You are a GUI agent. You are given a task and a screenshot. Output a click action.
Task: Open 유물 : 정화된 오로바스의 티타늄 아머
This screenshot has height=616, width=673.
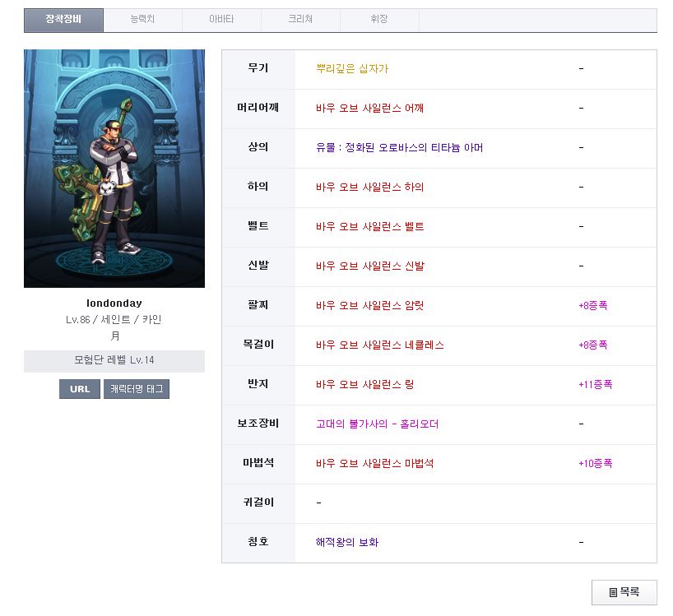pos(399,148)
